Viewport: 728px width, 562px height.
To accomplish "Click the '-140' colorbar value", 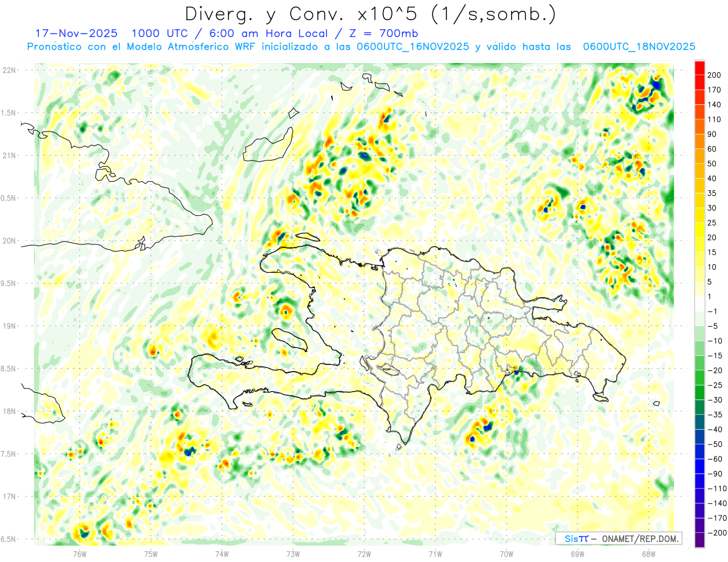I will click(x=716, y=503).
